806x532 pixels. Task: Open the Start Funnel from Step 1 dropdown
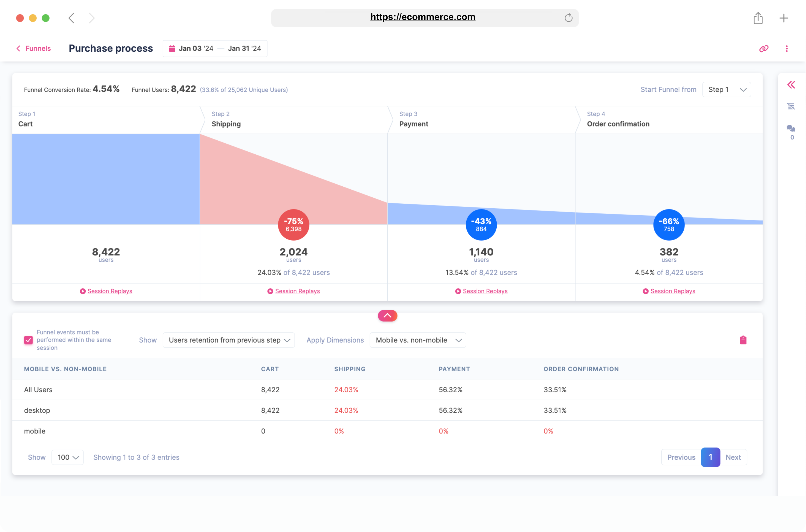726,89
